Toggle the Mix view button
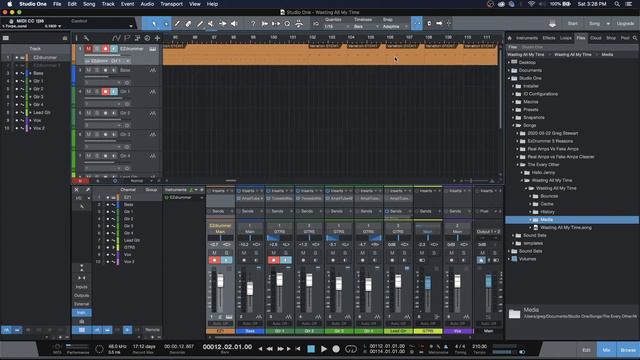 (606, 350)
